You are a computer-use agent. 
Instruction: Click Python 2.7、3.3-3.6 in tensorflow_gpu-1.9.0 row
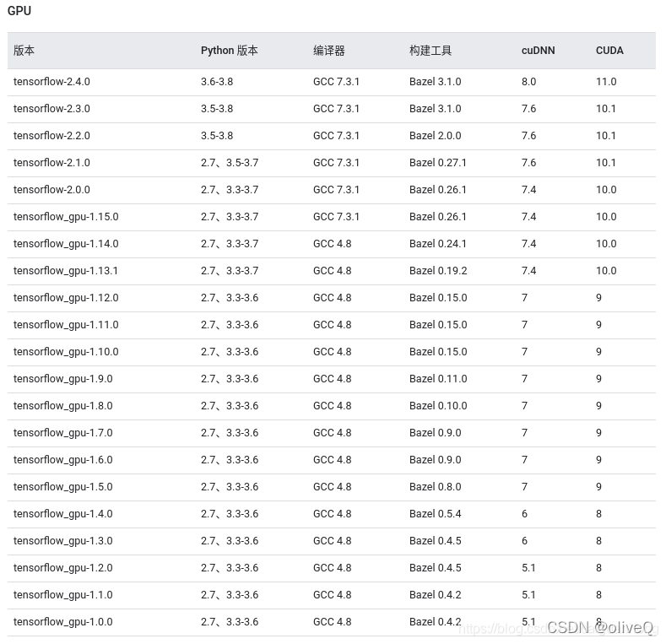[x=230, y=379]
